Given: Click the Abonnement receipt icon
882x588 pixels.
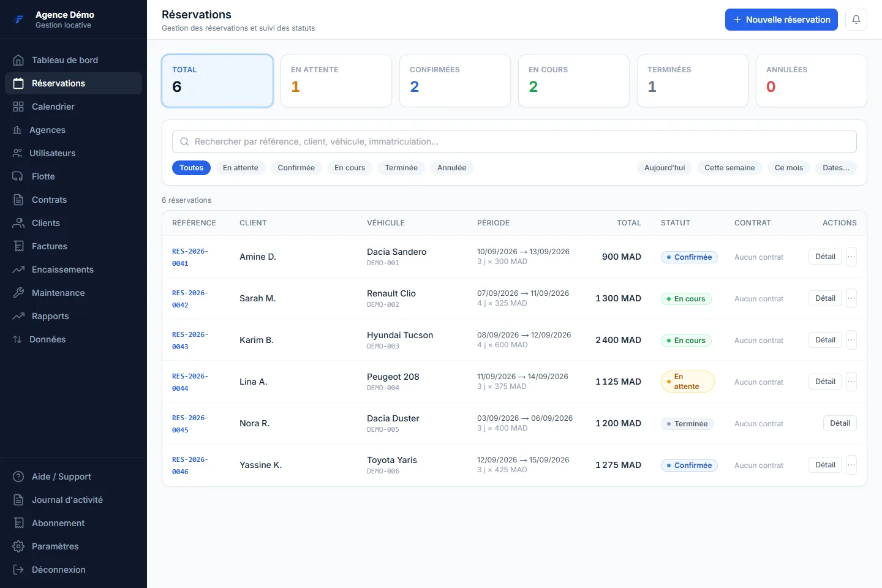Looking at the screenshot, I should coord(18,523).
